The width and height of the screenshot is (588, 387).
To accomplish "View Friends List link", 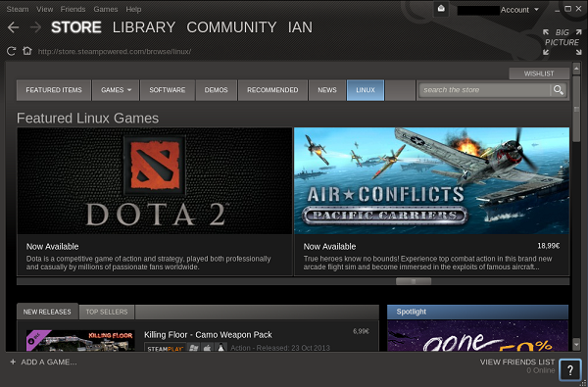I will 517,362.
